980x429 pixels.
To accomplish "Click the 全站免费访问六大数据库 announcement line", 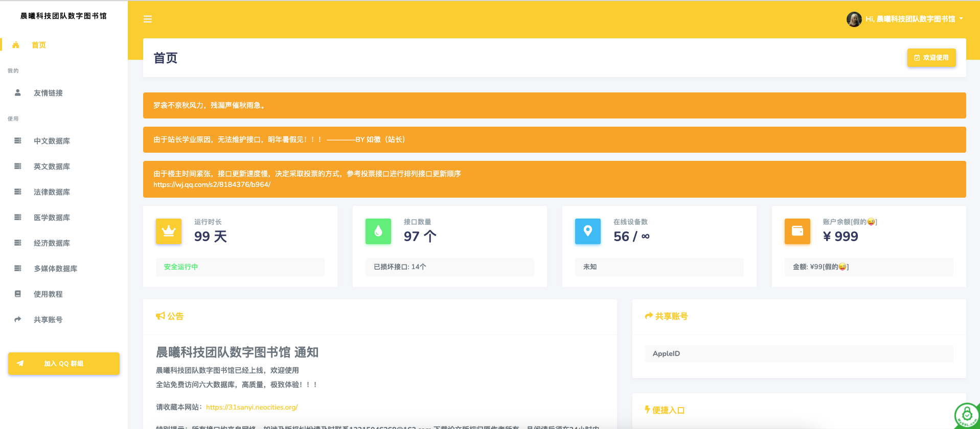I will tap(237, 385).
